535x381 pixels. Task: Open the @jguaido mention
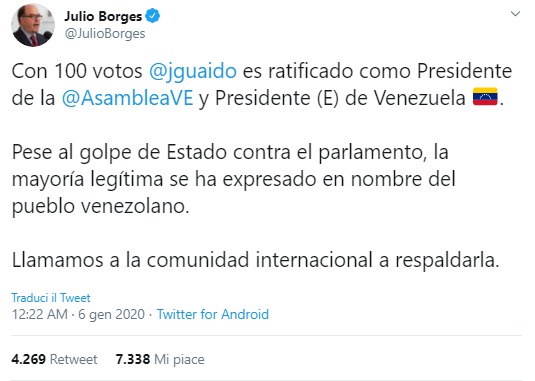click(x=193, y=71)
